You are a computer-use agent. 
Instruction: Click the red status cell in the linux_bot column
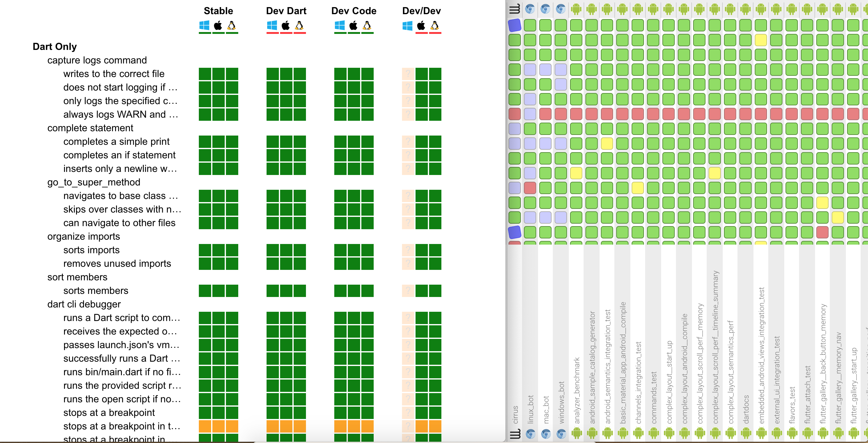pos(530,188)
